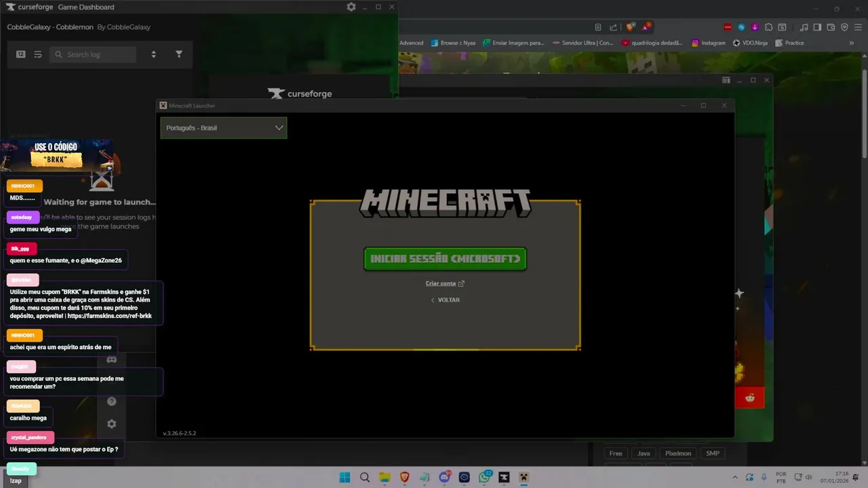Screen dimensions: 868x488
Task: Click the red extension icon in browser toolbar
Action: click(x=728, y=27)
